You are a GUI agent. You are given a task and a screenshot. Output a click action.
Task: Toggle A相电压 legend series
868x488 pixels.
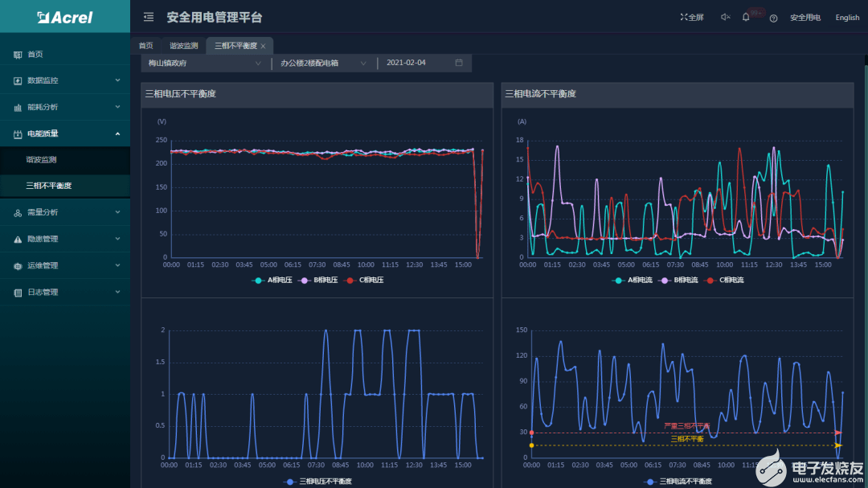point(272,281)
